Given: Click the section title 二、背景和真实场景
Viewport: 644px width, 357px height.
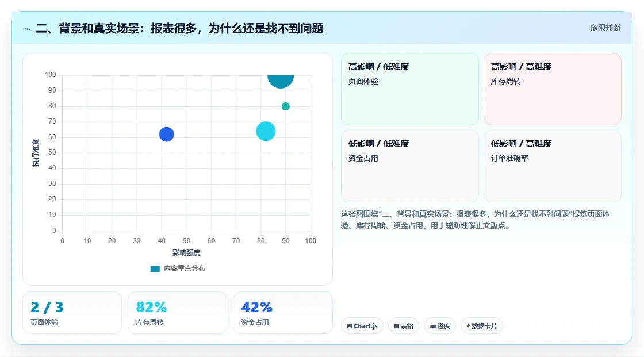Looking at the screenshot, I should coord(179,28).
